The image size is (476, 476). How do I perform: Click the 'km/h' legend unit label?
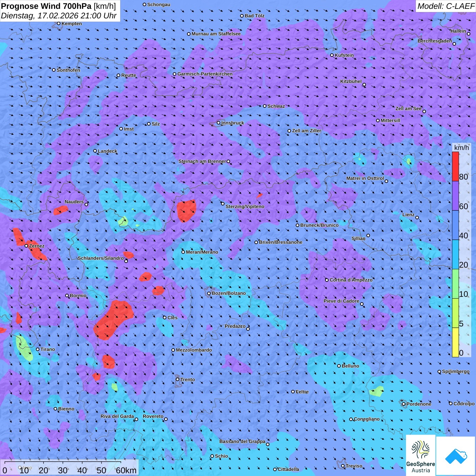[x=461, y=148]
